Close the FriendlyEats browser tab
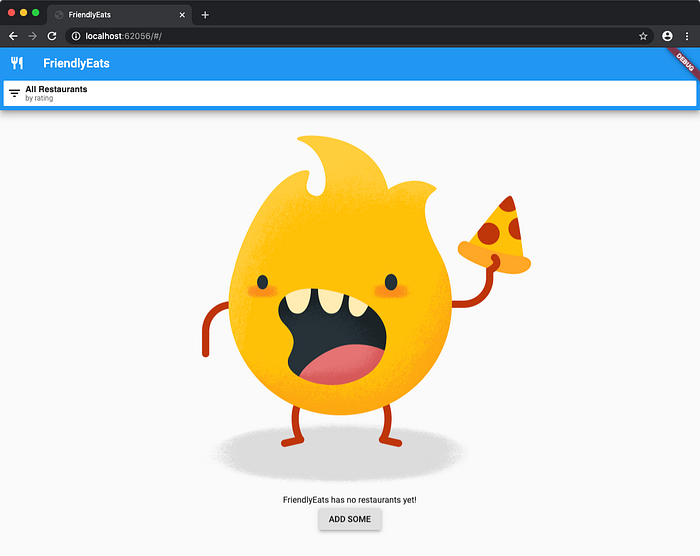The image size is (700, 556). point(182,15)
